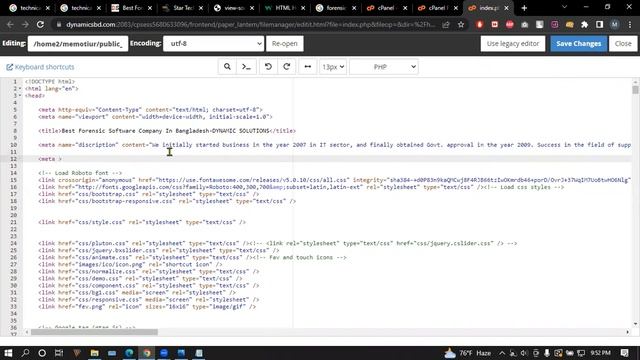
Task: Open Microsoft Edge from taskbar
Action: [x=129, y=353]
